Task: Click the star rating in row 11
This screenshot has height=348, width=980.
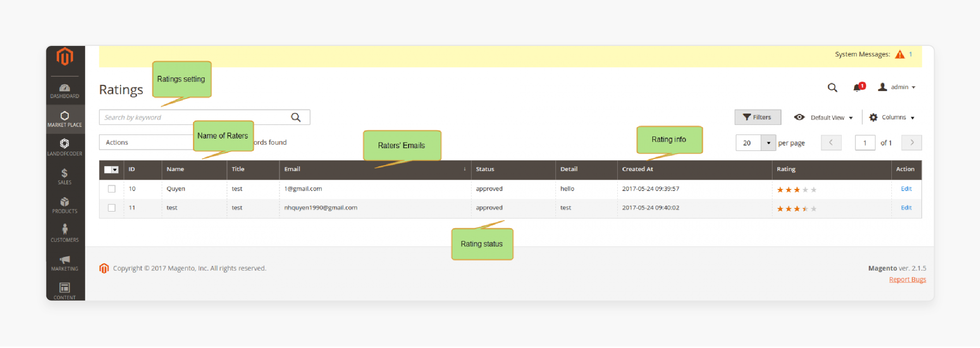Action: (797, 209)
